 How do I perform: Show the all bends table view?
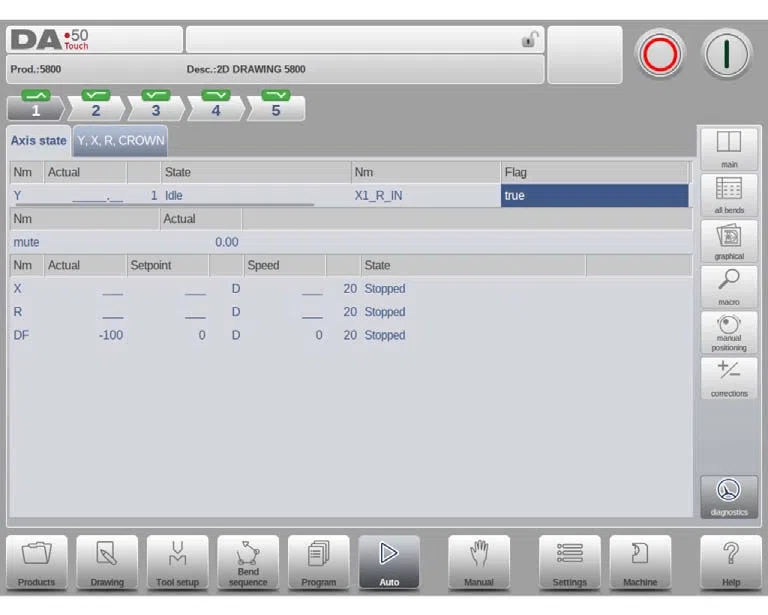729,195
